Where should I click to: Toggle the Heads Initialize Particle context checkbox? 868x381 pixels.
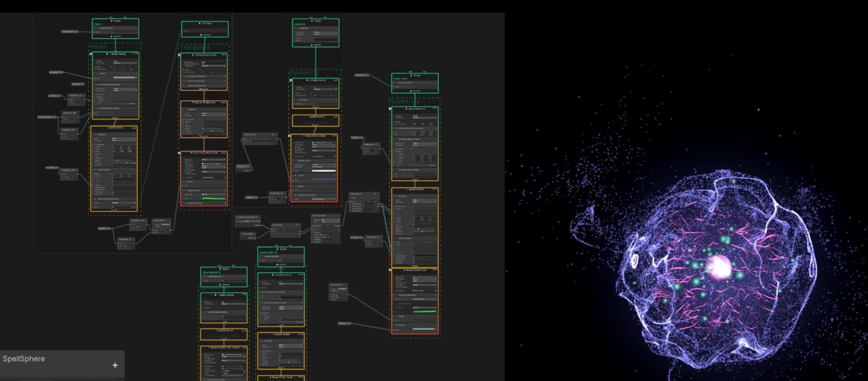pos(91,54)
